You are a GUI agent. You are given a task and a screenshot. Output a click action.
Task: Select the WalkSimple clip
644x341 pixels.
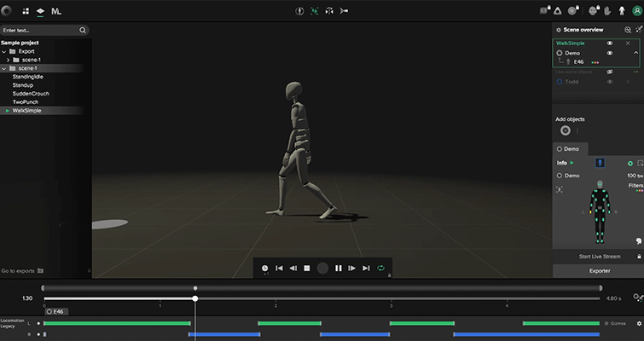(26, 111)
